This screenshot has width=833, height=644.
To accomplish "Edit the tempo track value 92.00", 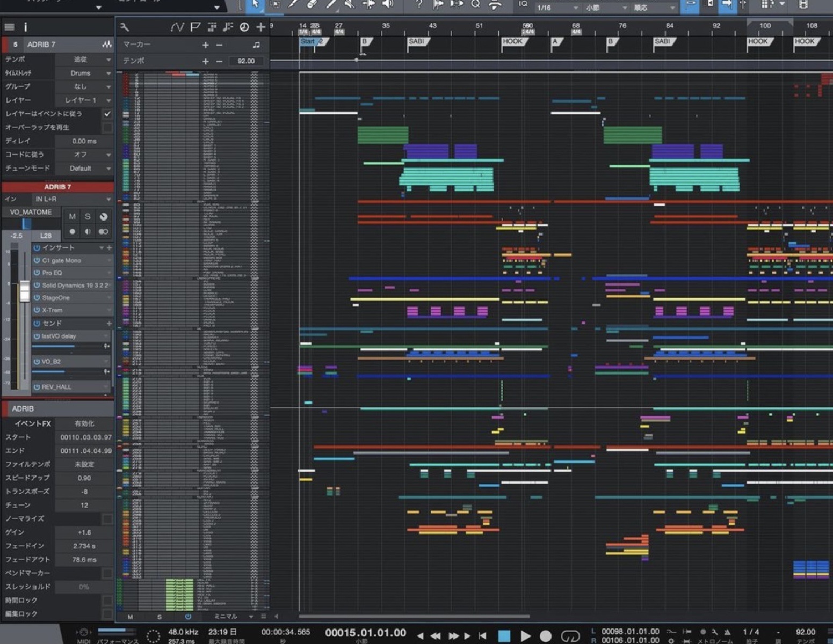I will pyautogui.click(x=247, y=61).
